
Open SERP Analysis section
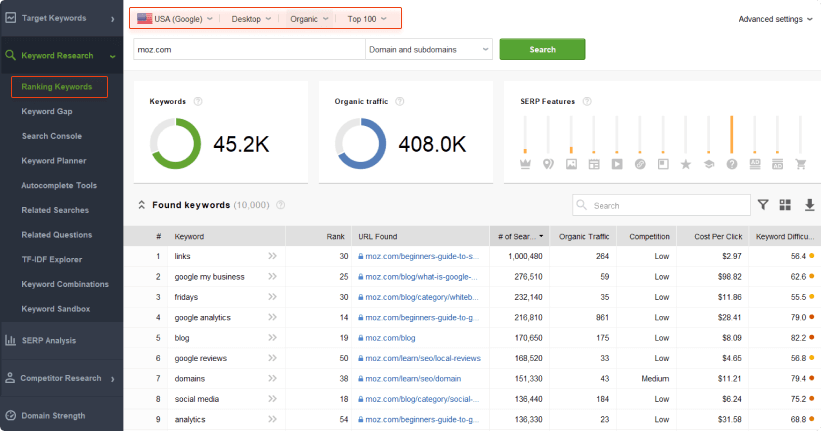point(62,340)
